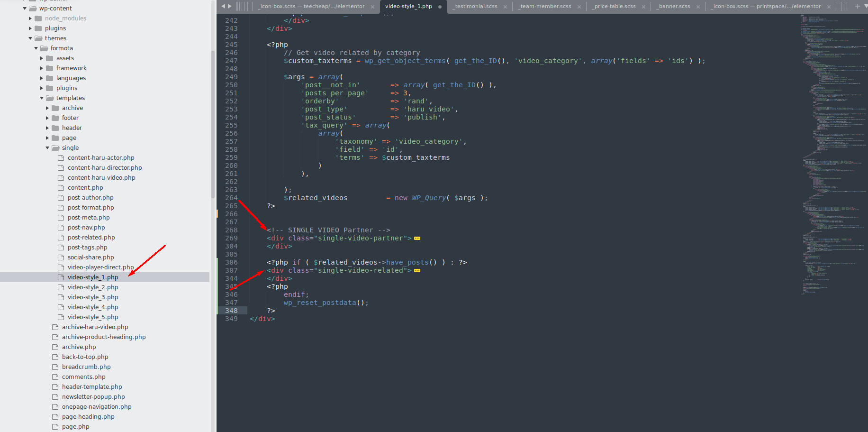The image size is (868, 432).
Task: Click file icon beside post-tags.php
Action: [x=61, y=248]
